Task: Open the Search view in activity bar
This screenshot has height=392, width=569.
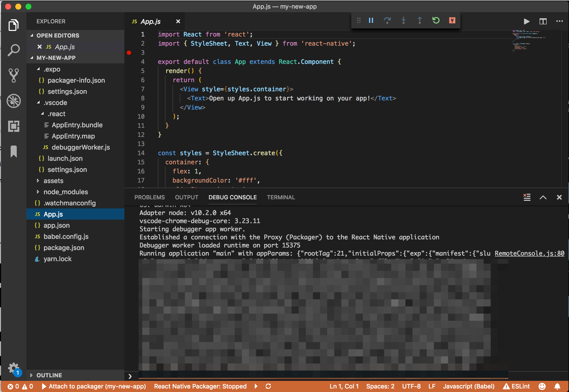Action: click(x=13, y=50)
